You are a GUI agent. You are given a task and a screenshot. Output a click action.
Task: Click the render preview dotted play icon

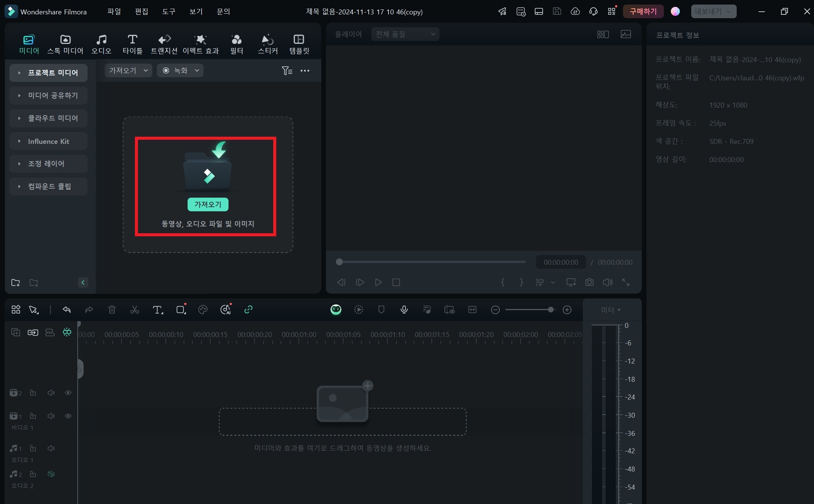pos(358,310)
